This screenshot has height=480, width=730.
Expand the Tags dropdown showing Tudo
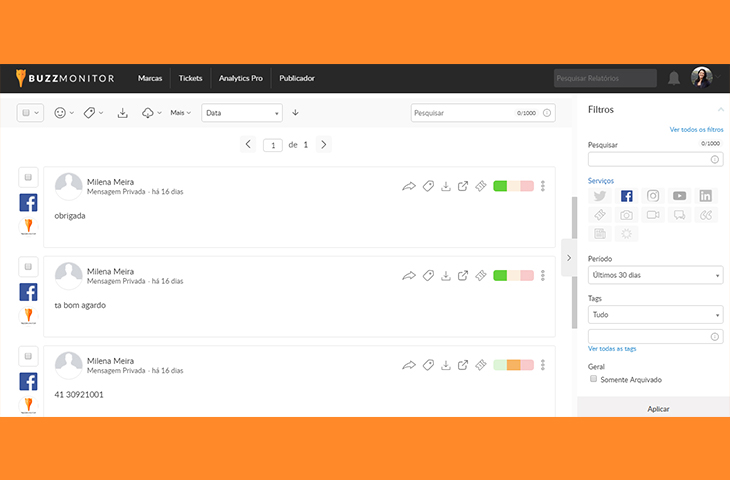[x=655, y=314]
